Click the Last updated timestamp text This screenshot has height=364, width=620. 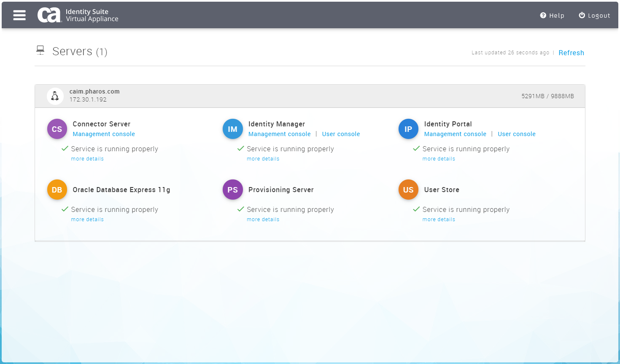[510, 53]
